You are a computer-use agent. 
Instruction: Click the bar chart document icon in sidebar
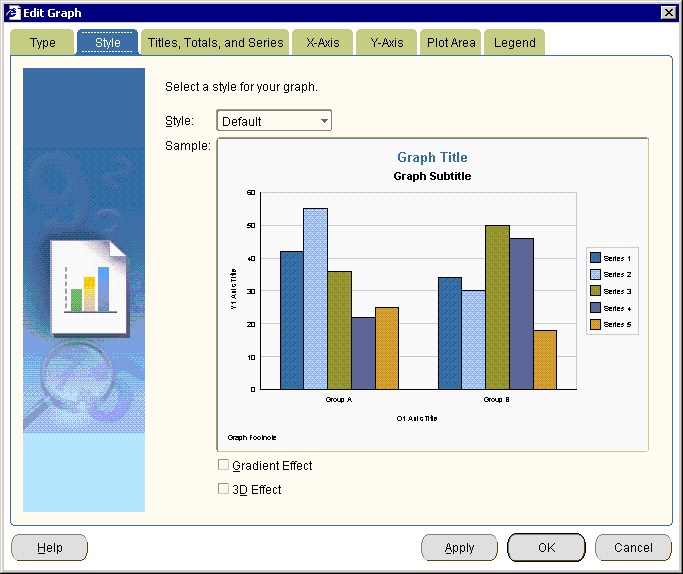[x=89, y=288]
